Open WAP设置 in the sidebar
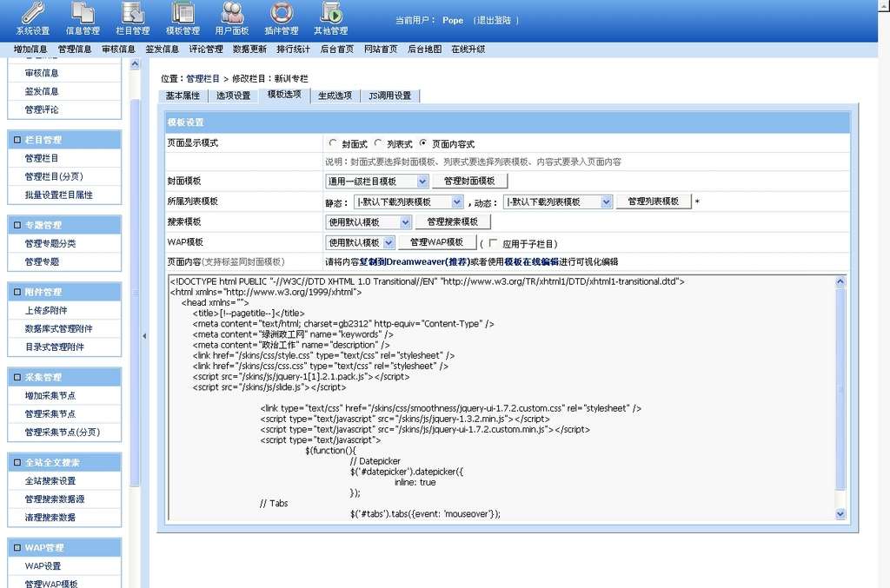The image size is (890, 588). click(x=43, y=566)
